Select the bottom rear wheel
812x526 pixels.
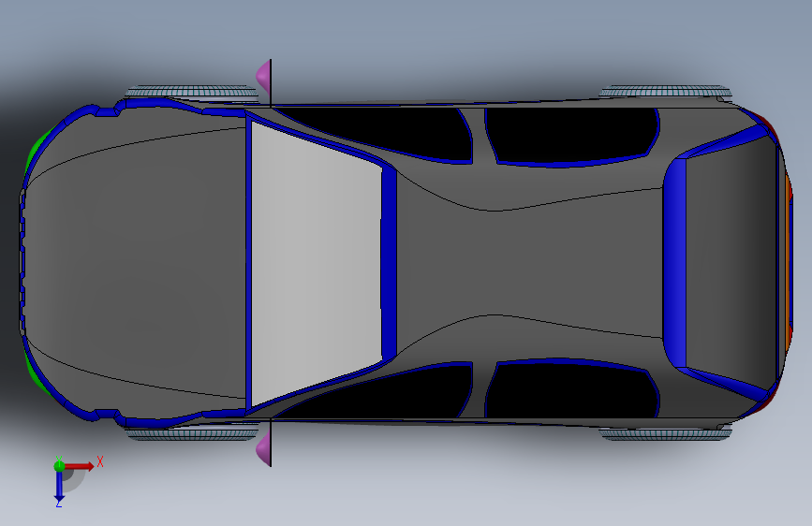click(x=666, y=434)
